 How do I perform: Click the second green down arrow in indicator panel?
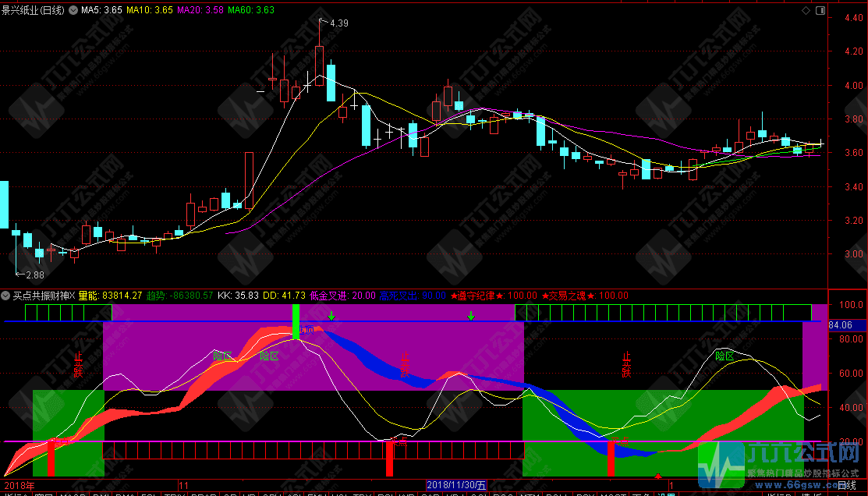(x=471, y=316)
